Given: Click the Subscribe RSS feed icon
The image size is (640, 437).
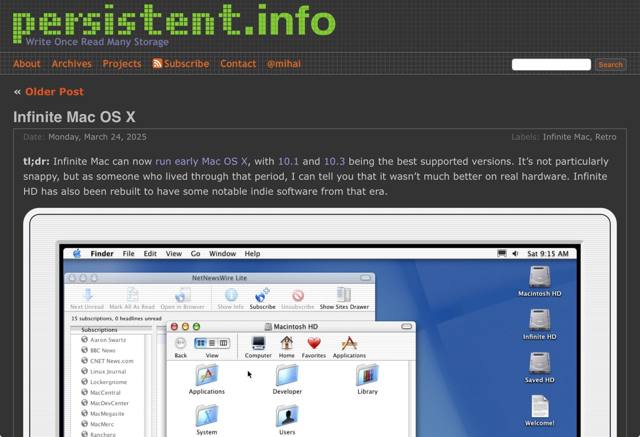Looking at the screenshot, I should point(157,64).
